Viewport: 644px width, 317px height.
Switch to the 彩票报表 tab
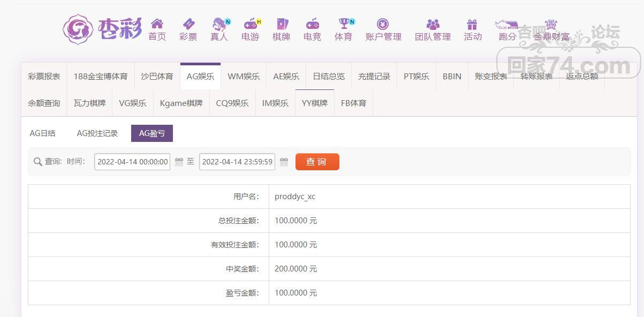click(44, 76)
